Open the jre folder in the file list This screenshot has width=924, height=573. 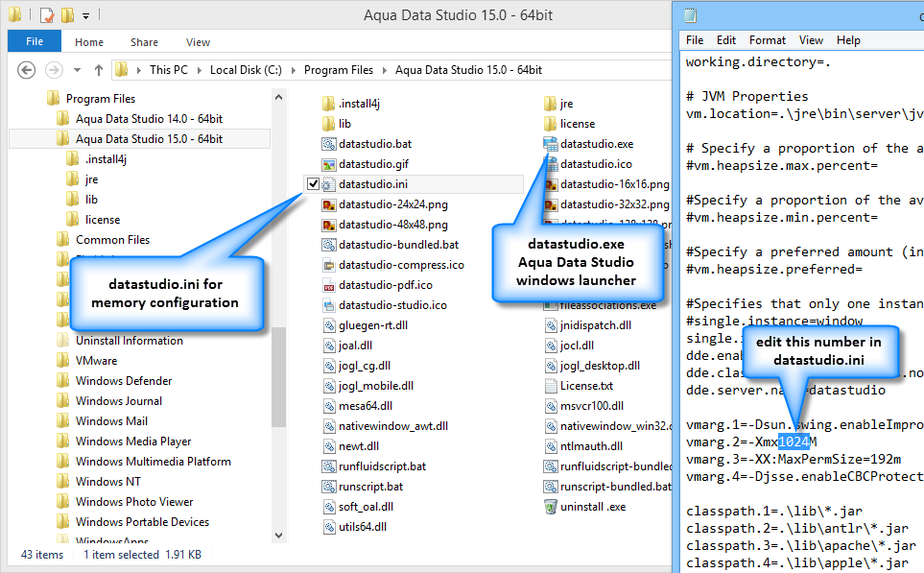click(565, 104)
